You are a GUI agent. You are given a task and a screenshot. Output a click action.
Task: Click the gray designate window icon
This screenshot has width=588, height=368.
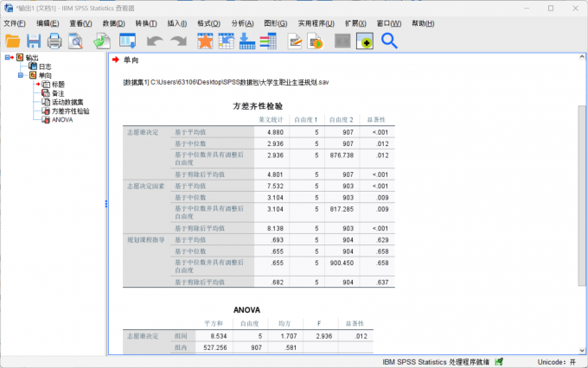pos(342,41)
